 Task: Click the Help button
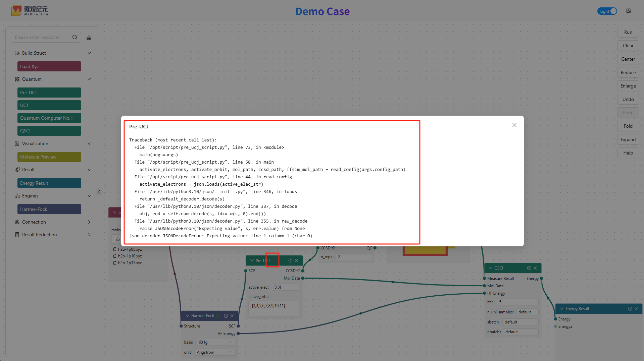[x=628, y=153]
